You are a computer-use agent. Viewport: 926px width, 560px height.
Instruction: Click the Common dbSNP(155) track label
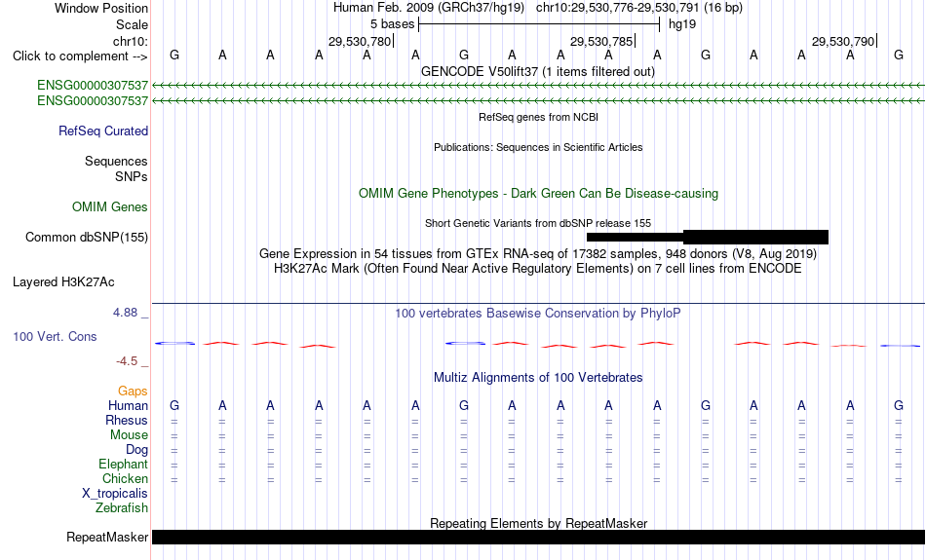pos(86,238)
